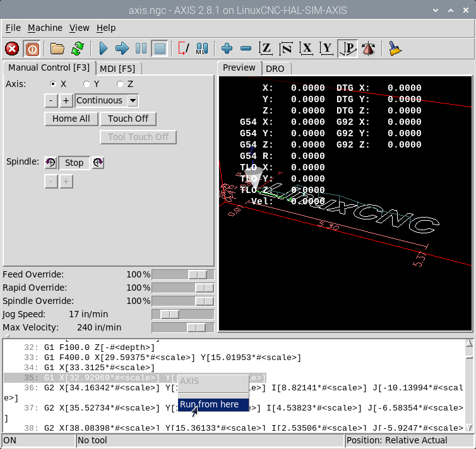Screen dimensions: 476x449
Task: Switch to the Z top view
Action: click(x=266, y=49)
